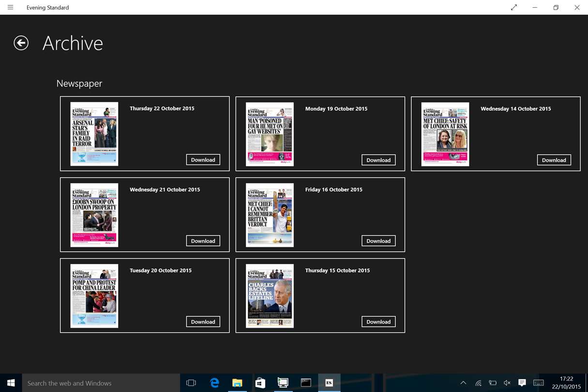Select the Wednesday 14 October 2015 date text
The image size is (588, 392).
tap(516, 108)
